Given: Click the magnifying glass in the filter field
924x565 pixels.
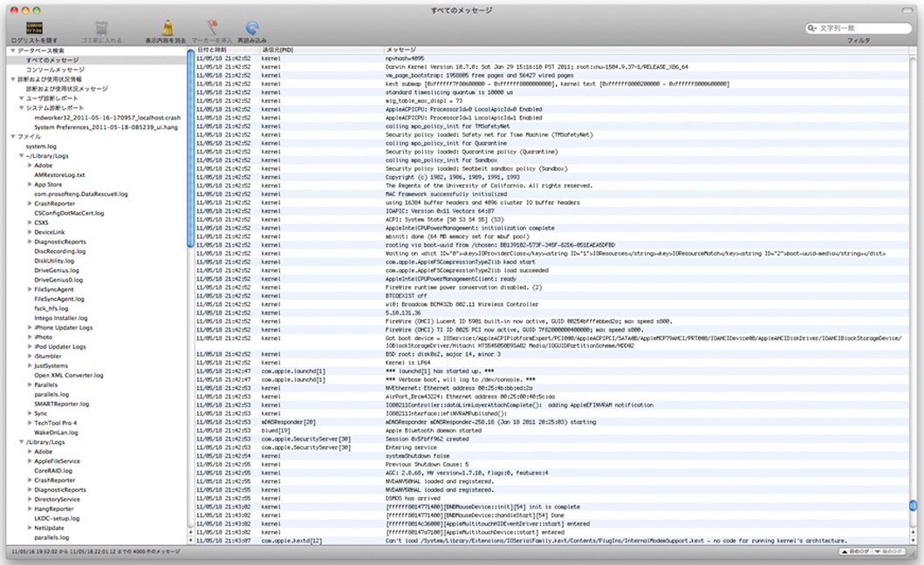Looking at the screenshot, I should 813,29.
